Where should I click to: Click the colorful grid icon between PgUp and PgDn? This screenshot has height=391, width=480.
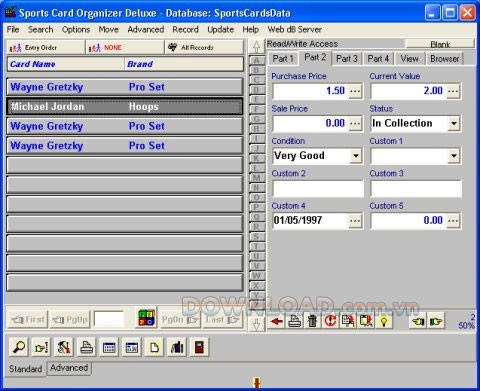tap(146, 318)
